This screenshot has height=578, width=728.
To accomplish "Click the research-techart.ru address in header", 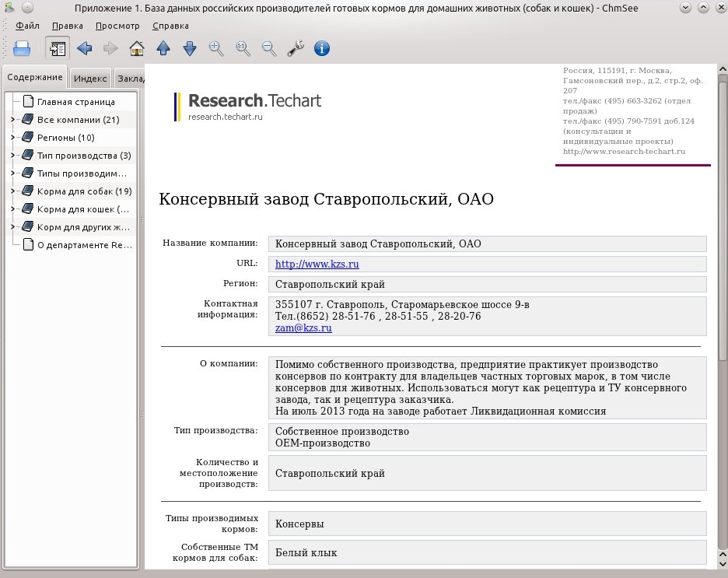I will tap(624, 152).
